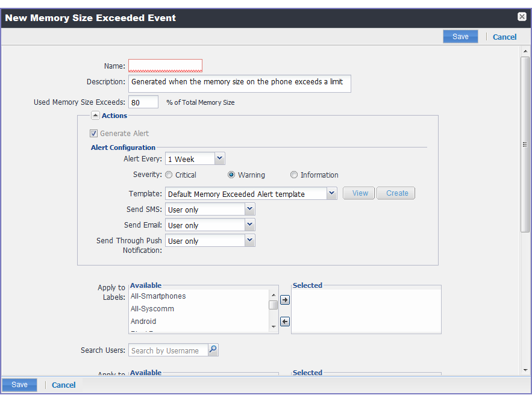Click the Create template button
The height and width of the screenshot is (401, 532).
coord(396,193)
